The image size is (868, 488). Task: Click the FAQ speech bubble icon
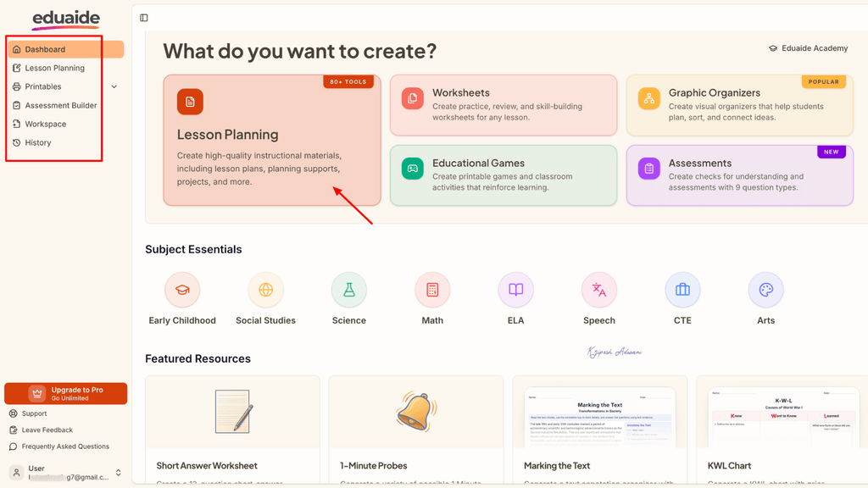coord(14,446)
